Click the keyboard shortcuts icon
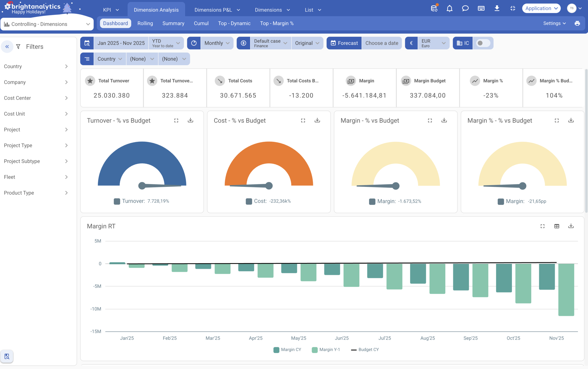The image size is (588, 369). [x=481, y=8]
